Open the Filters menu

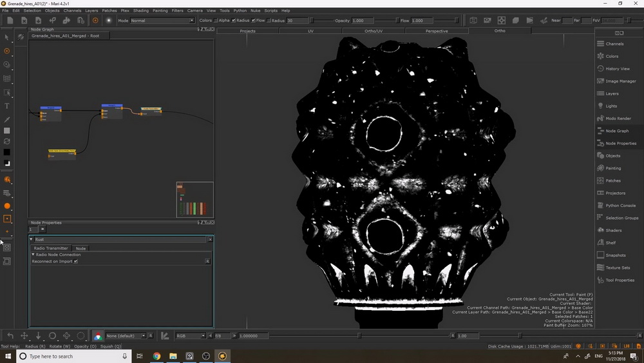[178, 11]
